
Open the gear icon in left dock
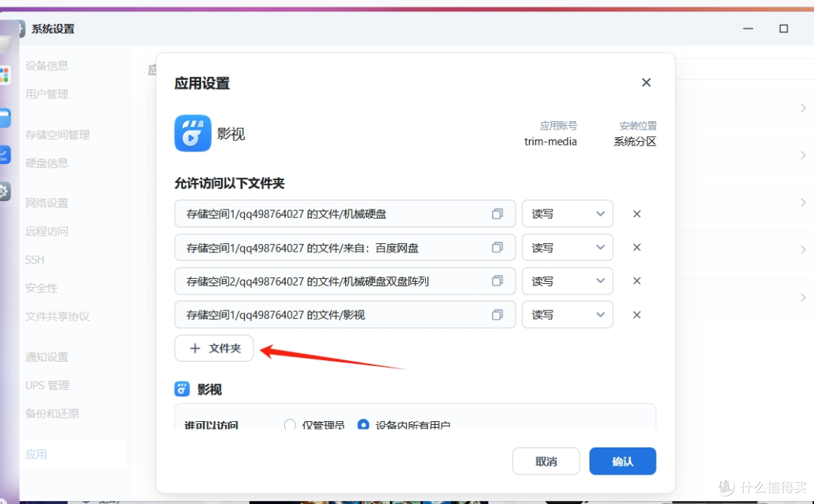tap(5, 191)
